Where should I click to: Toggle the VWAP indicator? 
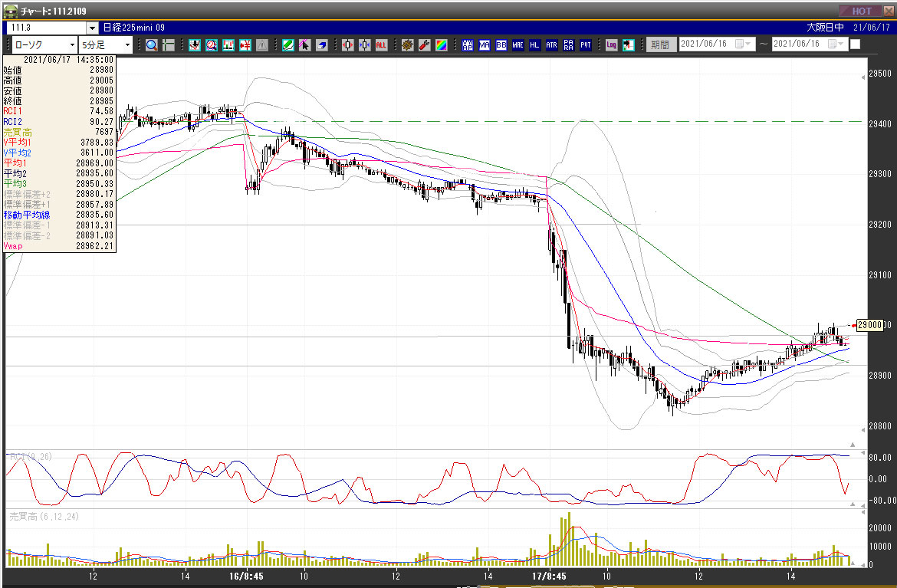click(x=468, y=44)
